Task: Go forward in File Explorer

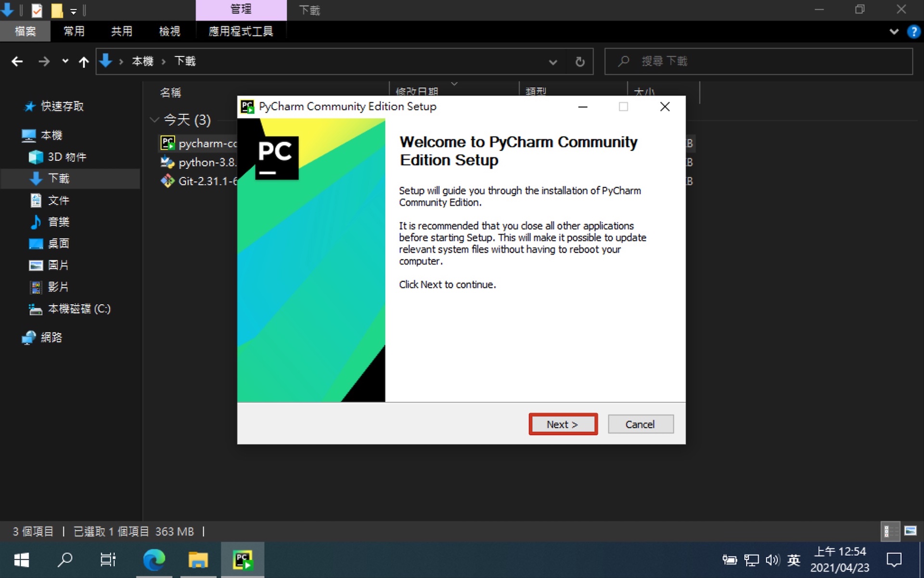Action: coord(44,61)
